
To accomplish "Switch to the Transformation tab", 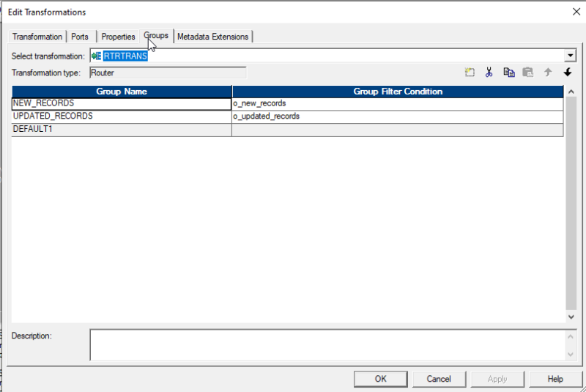I will point(37,37).
